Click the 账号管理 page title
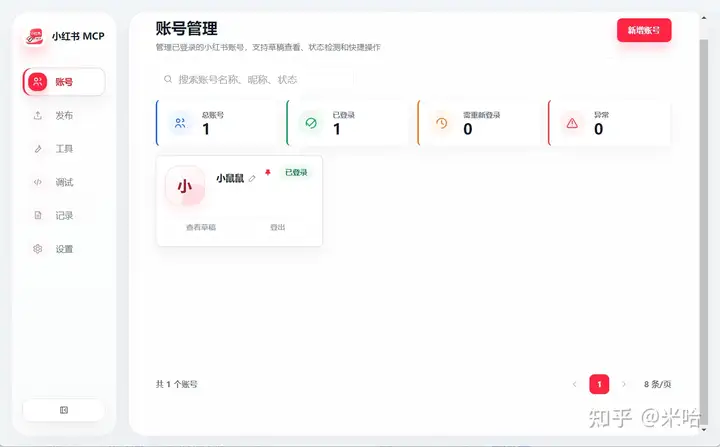720x447 pixels. pyautogui.click(x=186, y=28)
